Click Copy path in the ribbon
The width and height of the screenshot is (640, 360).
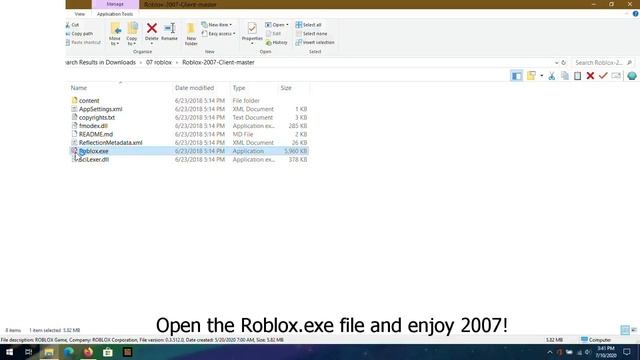tap(80, 33)
